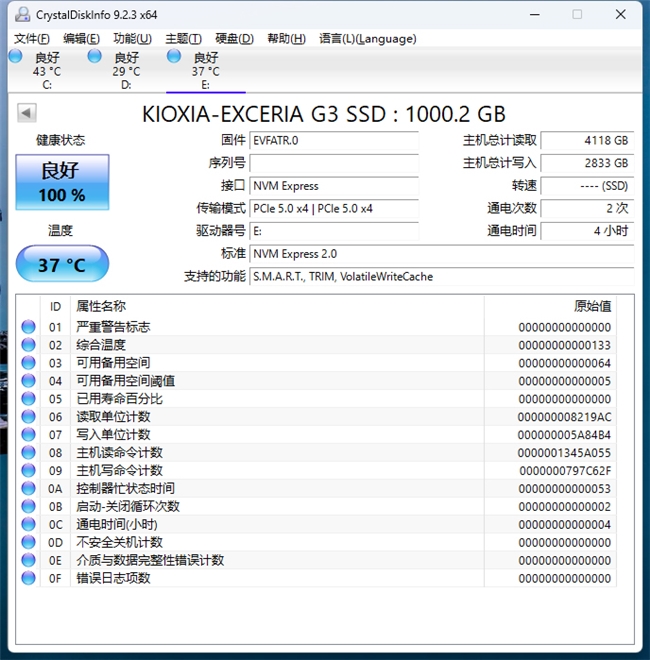Click the previous disk arrow button
This screenshot has width=650, height=660.
27,113
